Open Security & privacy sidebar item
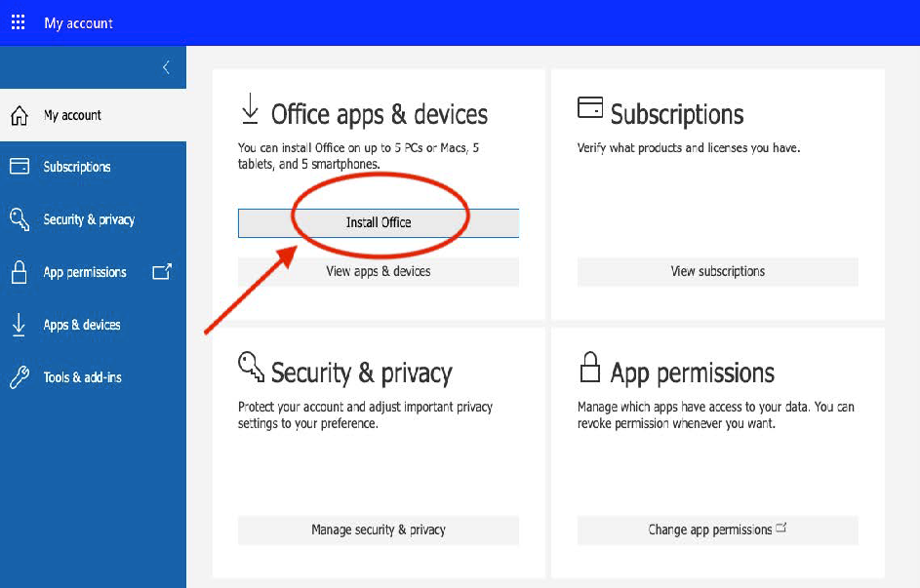This screenshot has width=920, height=588. 94,219
